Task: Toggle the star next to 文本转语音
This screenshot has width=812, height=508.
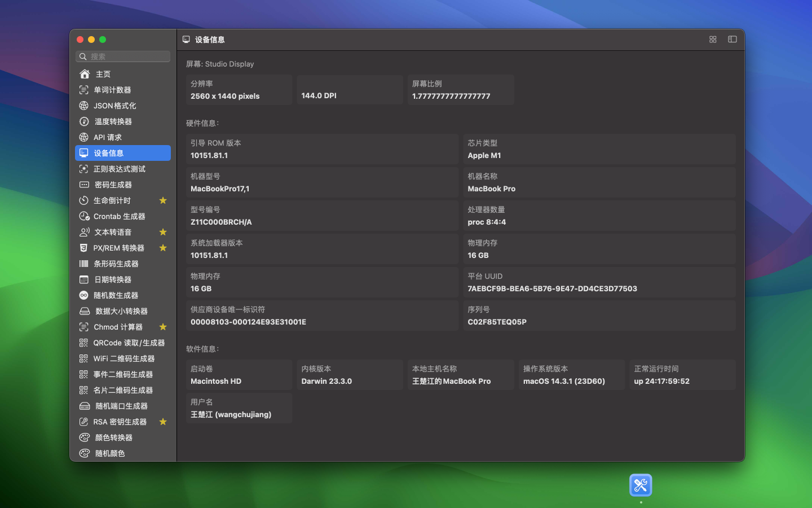Action: pos(163,232)
